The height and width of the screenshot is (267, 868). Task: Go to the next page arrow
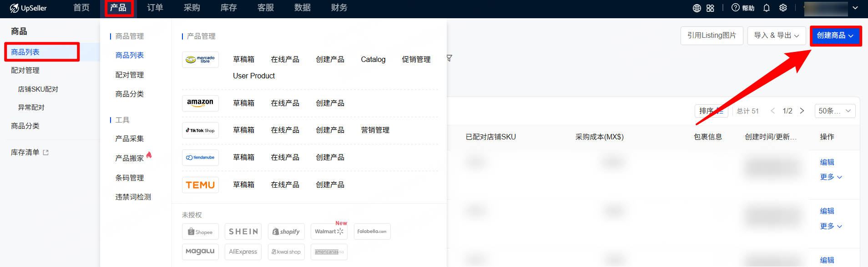click(x=802, y=111)
